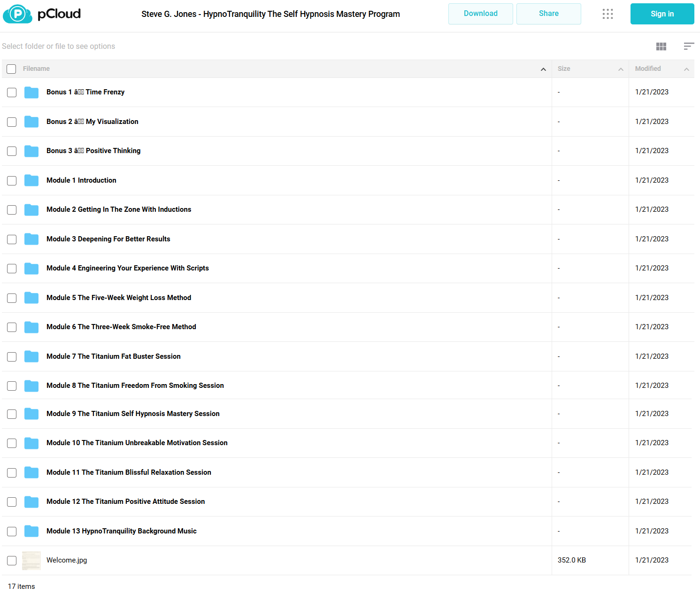This screenshot has height=594, width=700.
Task: Click folder icon for Module 13 Background Music
Action: coord(31,531)
